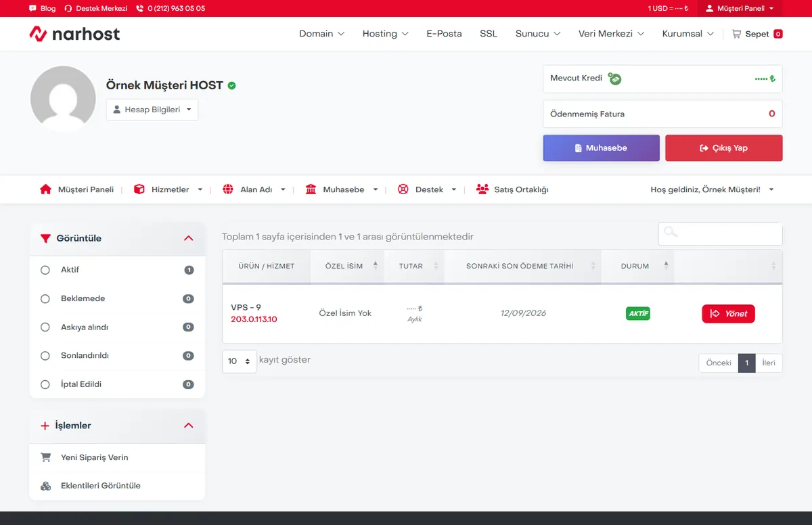This screenshot has width=812, height=525.
Task: Select the Sonlandırıldı radio button
Action: click(45, 356)
